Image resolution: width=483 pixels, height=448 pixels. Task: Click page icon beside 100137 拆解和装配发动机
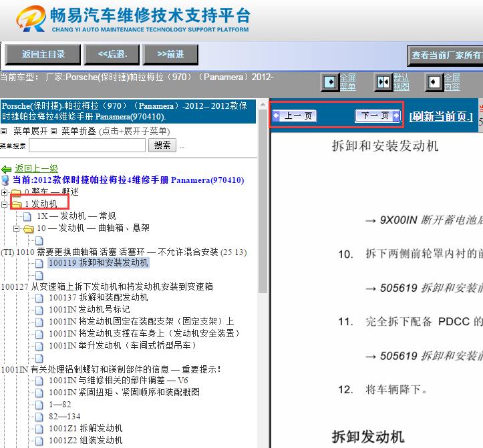(39, 298)
